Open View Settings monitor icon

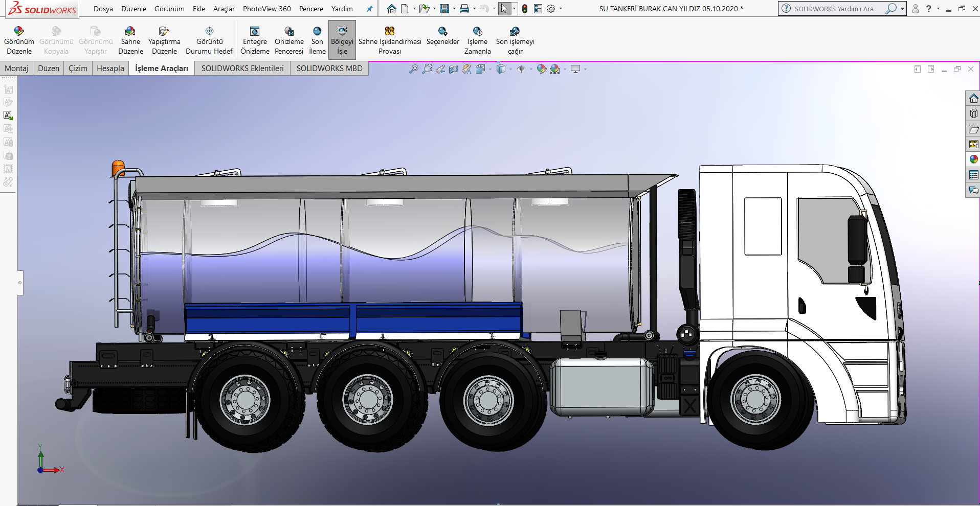click(x=575, y=69)
